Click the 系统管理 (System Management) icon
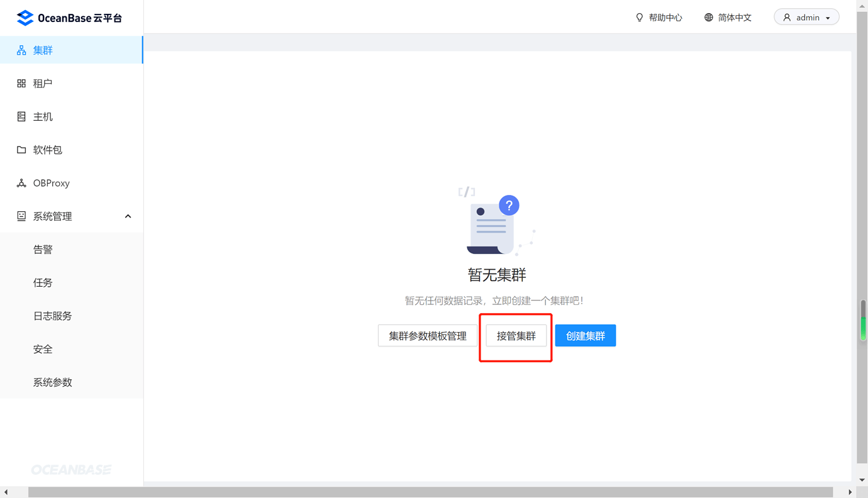Image resolution: width=868 pixels, height=498 pixels. click(x=21, y=216)
